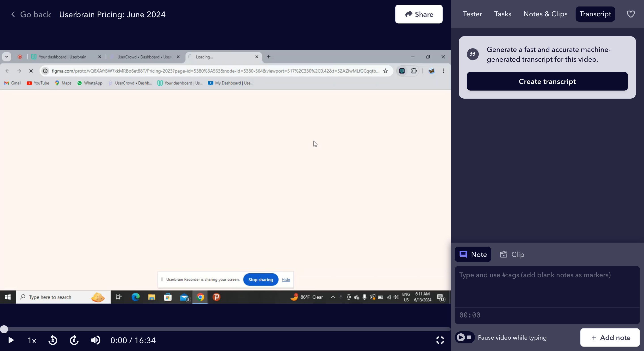The height and width of the screenshot is (351, 644).
Task: Click the figma.com address bar URL
Action: (x=216, y=71)
